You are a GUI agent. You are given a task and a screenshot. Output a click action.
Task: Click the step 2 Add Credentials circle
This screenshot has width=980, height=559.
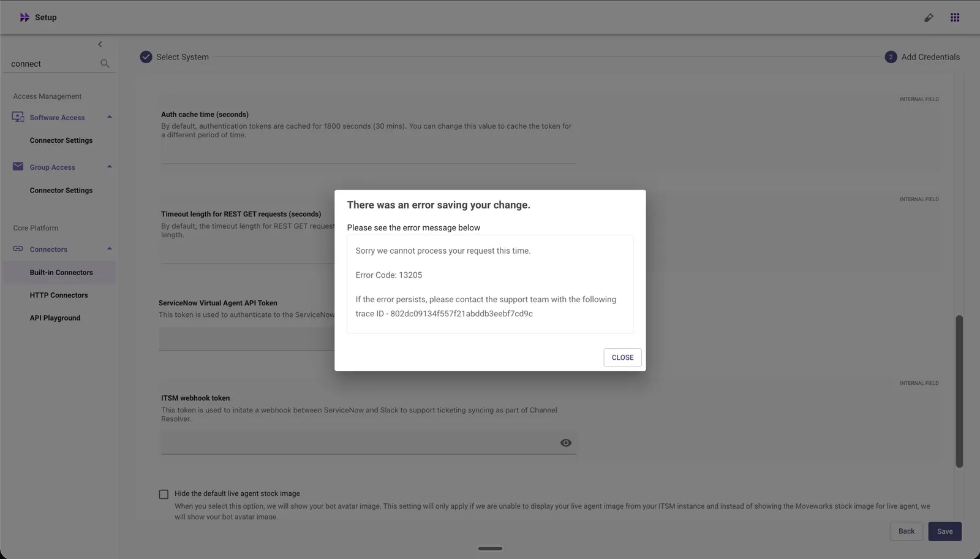point(891,57)
